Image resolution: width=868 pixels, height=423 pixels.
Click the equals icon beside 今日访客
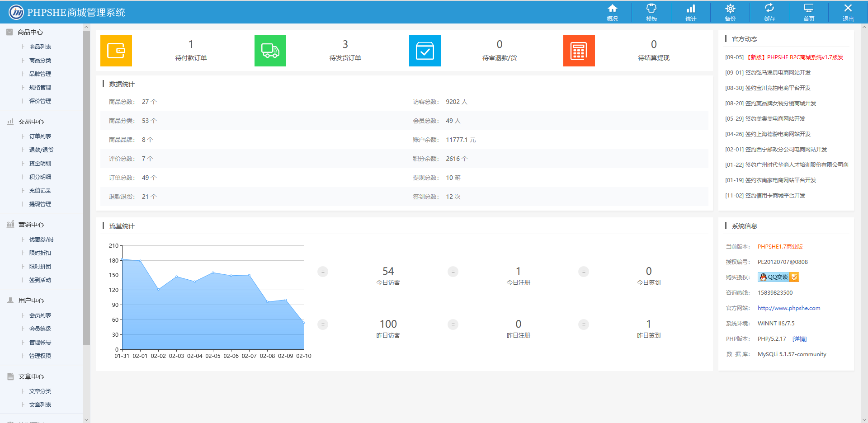(323, 272)
